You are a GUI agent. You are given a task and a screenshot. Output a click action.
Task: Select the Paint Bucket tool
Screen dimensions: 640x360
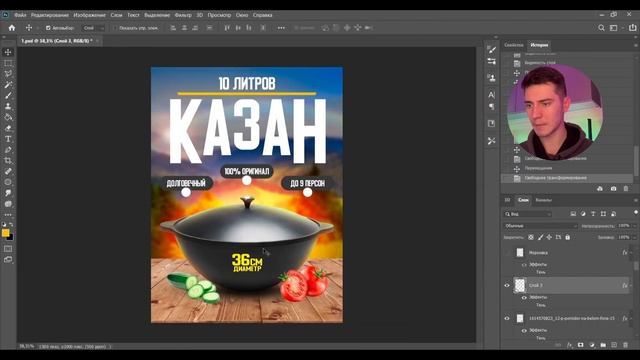(x=8, y=117)
